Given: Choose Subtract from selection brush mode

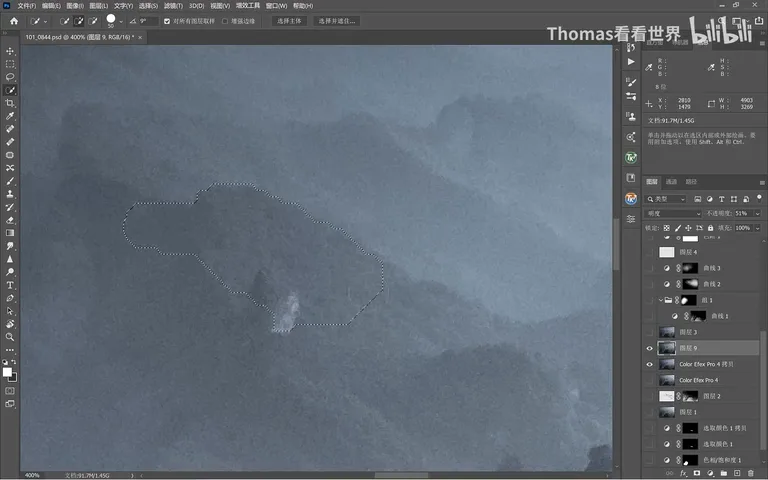Looking at the screenshot, I should click(93, 21).
